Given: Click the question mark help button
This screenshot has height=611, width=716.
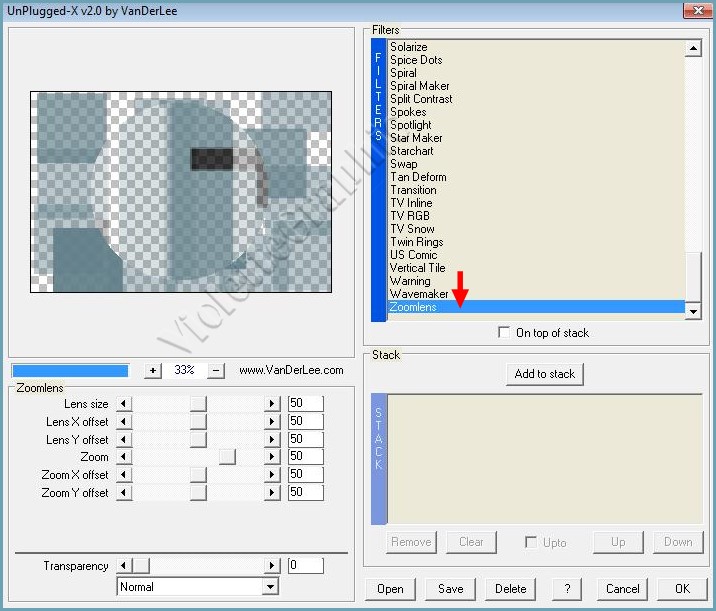Looking at the screenshot, I should (567, 589).
